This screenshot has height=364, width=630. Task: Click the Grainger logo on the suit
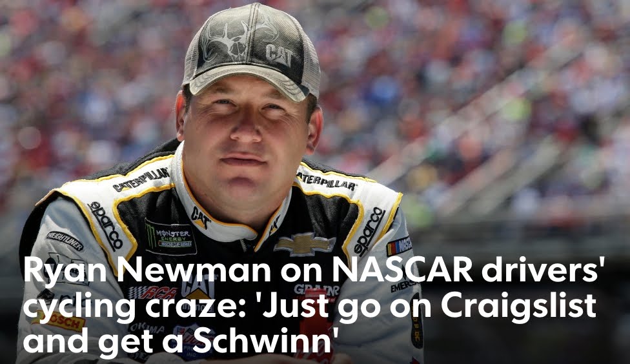(316, 289)
